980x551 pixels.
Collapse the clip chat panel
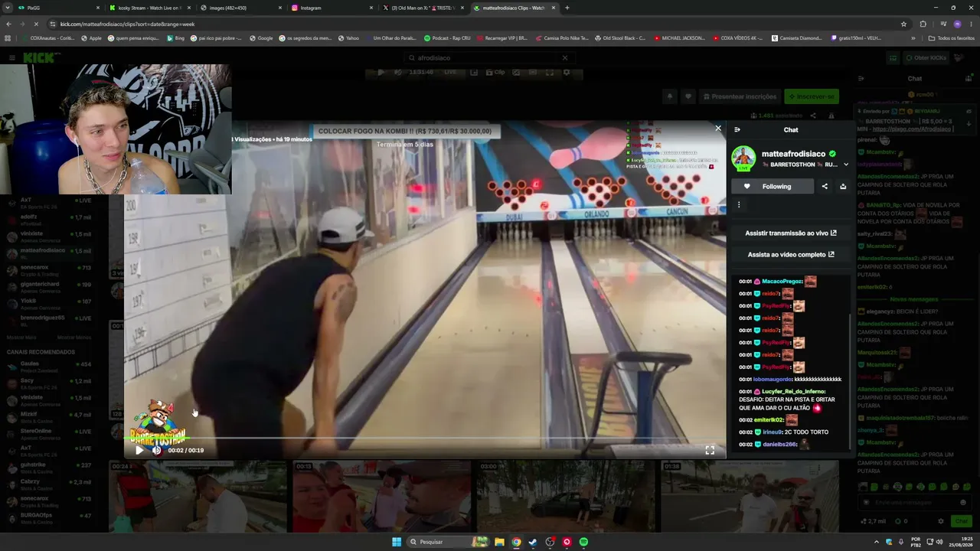[x=737, y=129]
